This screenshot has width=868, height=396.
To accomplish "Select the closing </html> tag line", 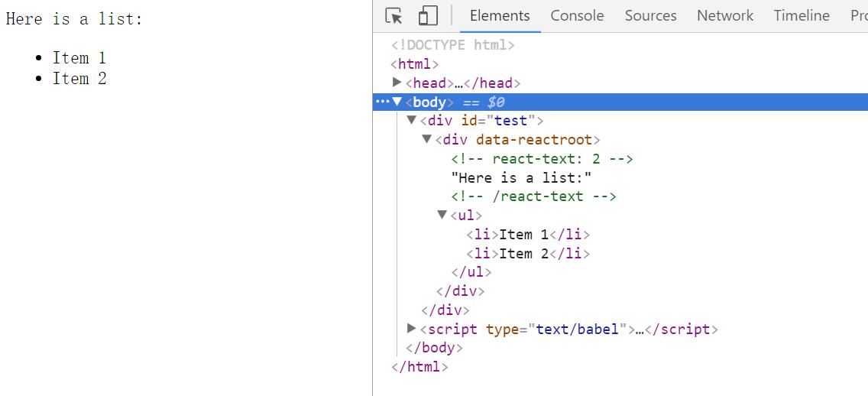I will click(419, 367).
